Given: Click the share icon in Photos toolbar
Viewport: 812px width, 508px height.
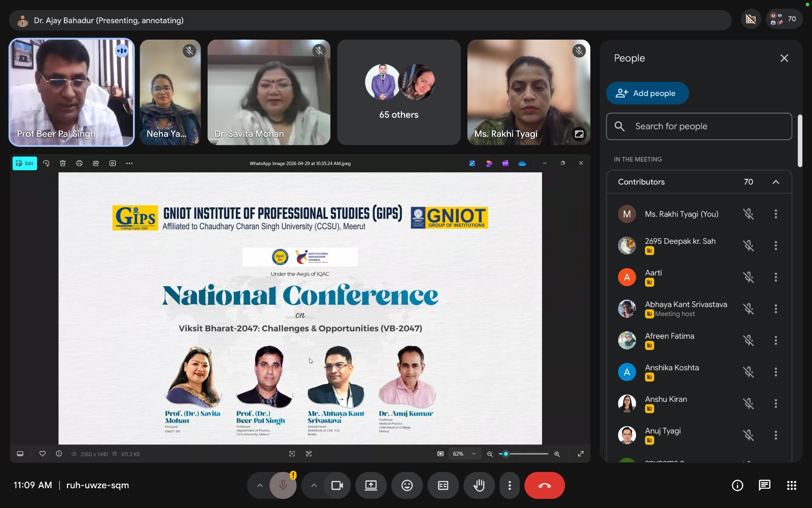Looking at the screenshot, I should (x=96, y=163).
